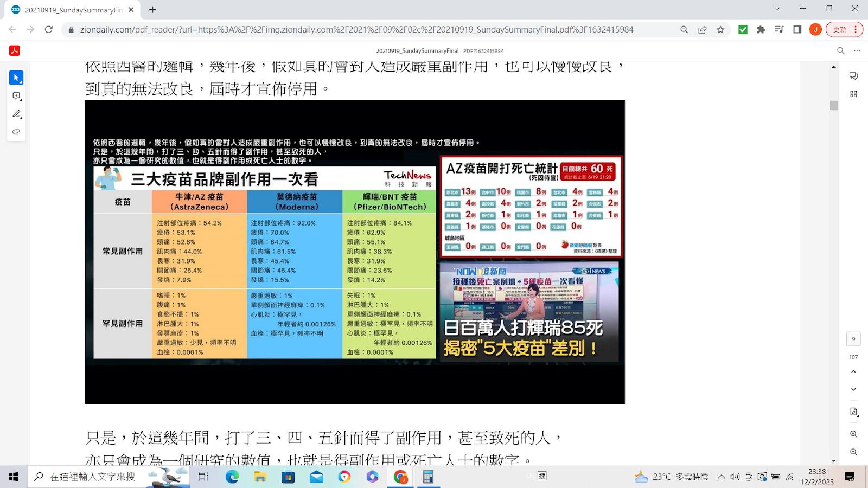This screenshot has width=868, height=488.
Task: Zoom out of the PDF
Action: click(x=853, y=452)
